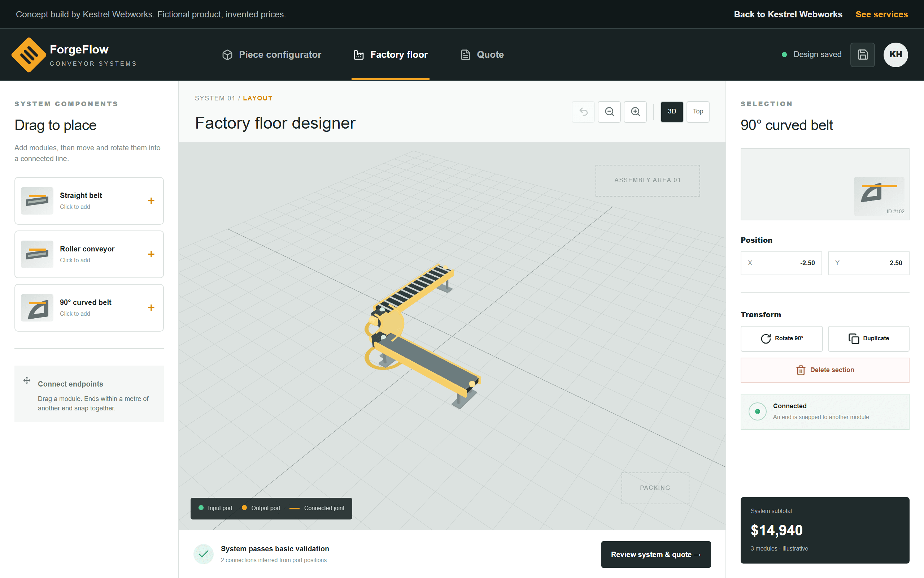This screenshot has width=924, height=578.
Task: Rotate the selected section 90°
Action: 781,339
